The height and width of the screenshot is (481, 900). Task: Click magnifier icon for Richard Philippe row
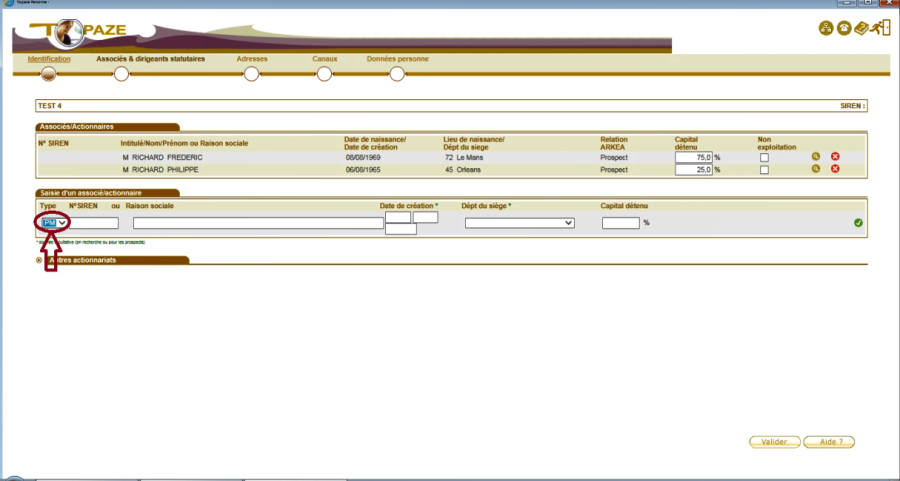pos(816,169)
